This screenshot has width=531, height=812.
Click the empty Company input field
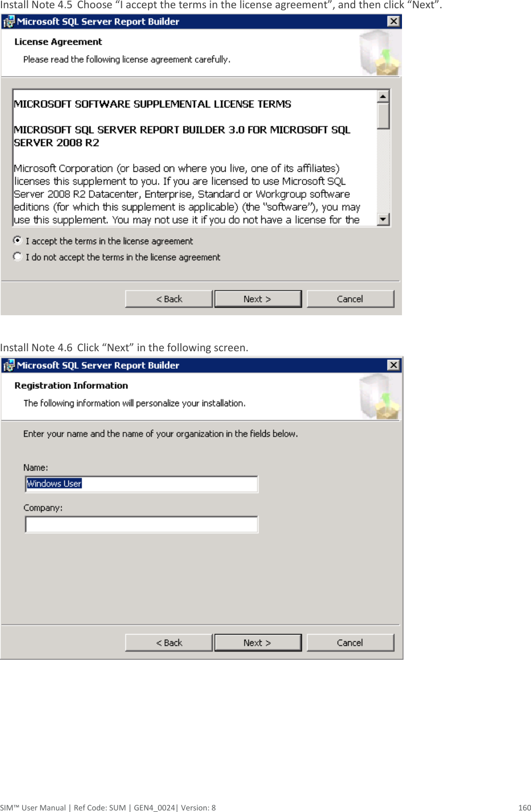[x=141, y=524]
